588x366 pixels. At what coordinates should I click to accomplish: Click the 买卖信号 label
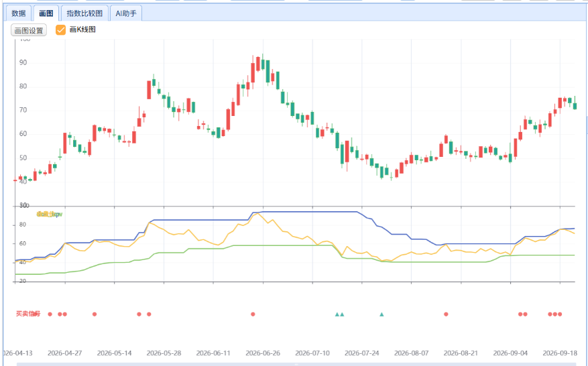pyautogui.click(x=28, y=314)
